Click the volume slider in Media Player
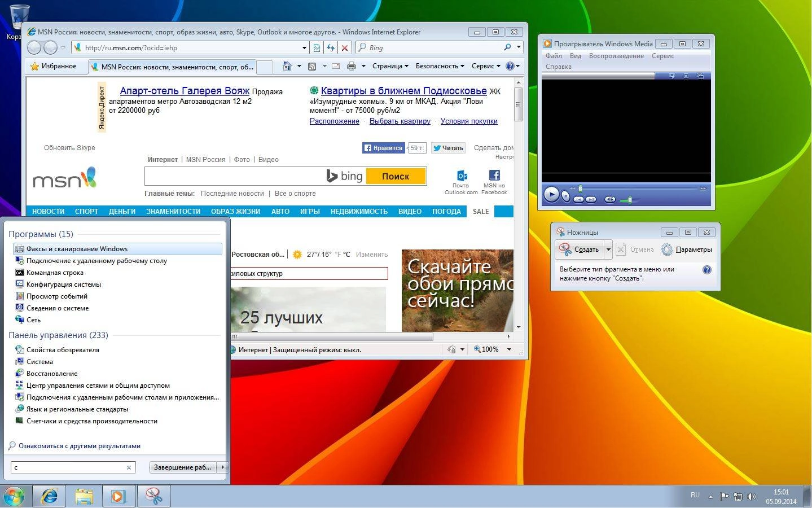 coord(630,200)
